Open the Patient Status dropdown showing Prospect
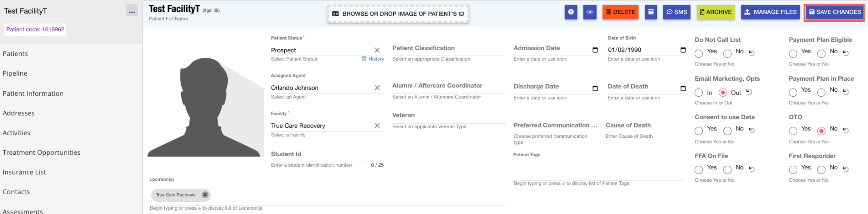The image size is (868, 214). (x=320, y=50)
